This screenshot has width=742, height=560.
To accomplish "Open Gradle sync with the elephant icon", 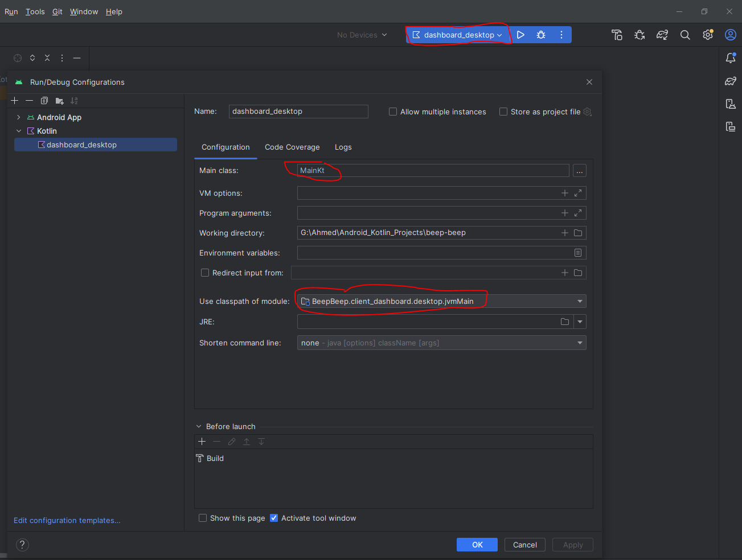I will (662, 35).
